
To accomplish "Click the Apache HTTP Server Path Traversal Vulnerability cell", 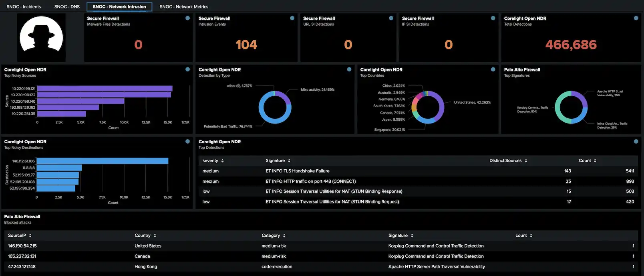I will click(437, 267).
